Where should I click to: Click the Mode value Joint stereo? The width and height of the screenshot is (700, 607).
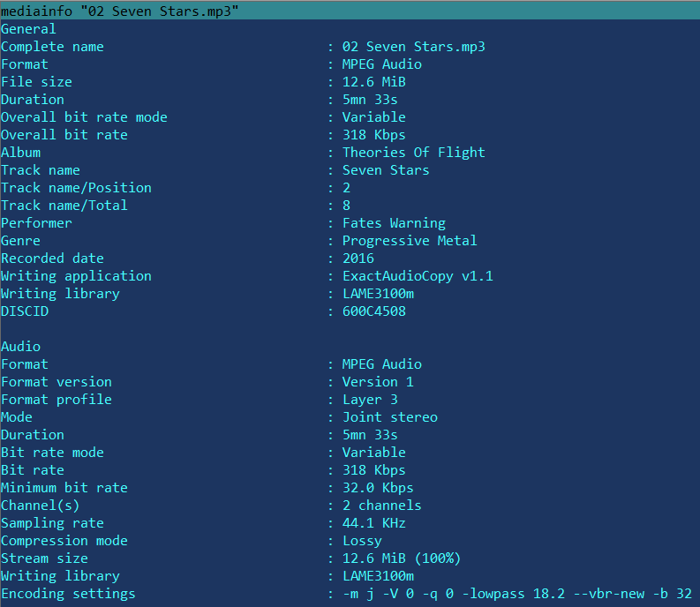pos(390,417)
